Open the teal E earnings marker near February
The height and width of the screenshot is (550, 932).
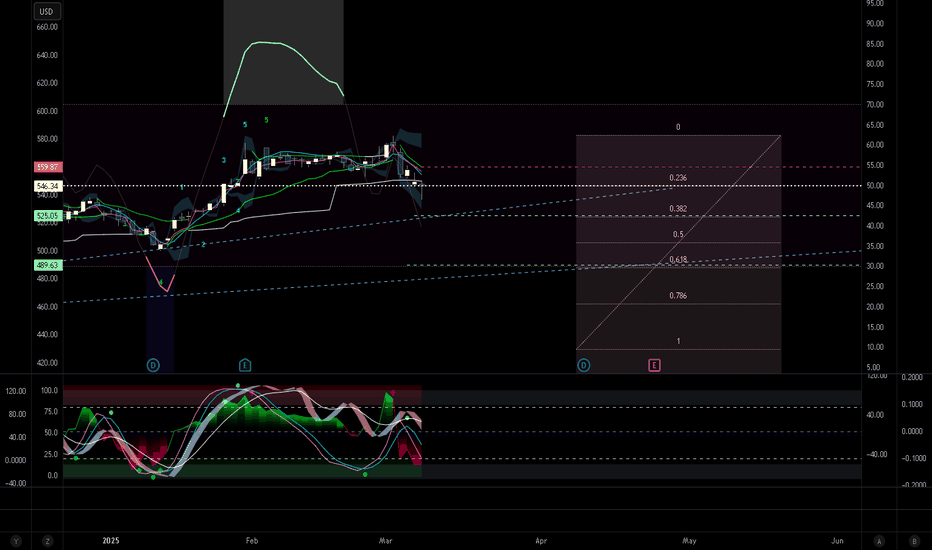click(x=245, y=365)
